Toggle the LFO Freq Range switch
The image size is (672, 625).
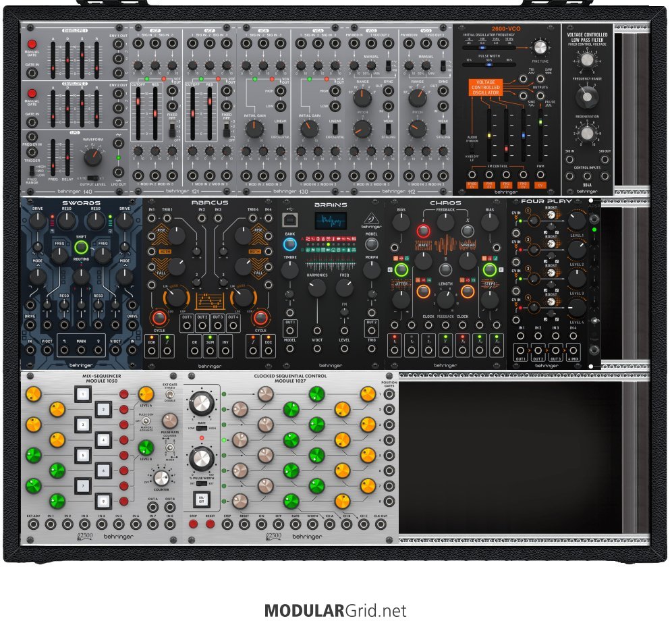coord(32,171)
